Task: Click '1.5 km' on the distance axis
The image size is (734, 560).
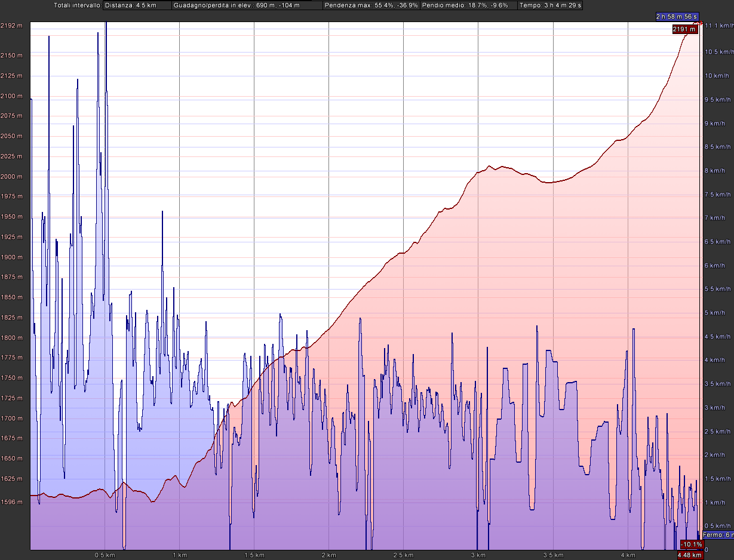Action: click(254, 555)
